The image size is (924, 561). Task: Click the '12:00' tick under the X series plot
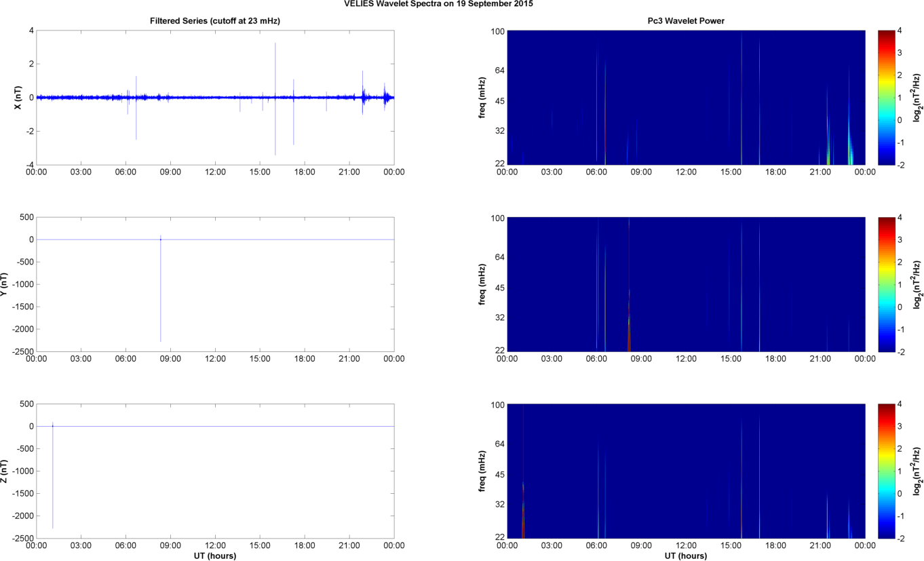tap(215, 172)
